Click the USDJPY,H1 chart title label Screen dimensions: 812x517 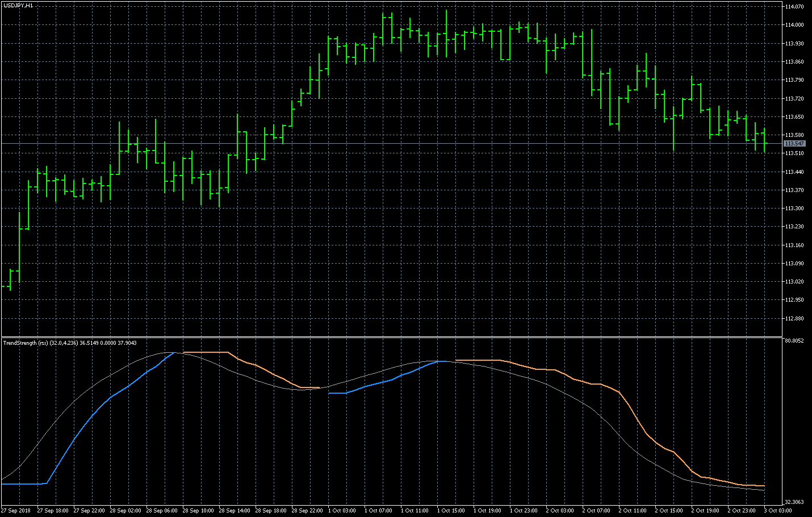18,5
